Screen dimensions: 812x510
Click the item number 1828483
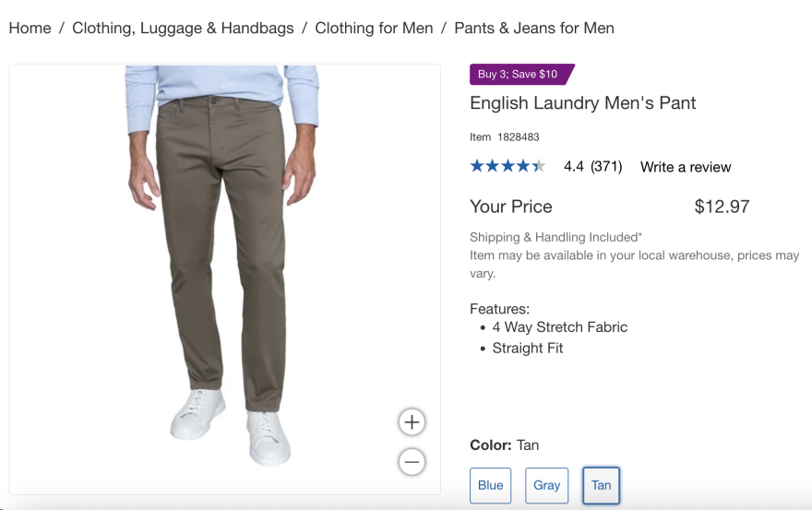[518, 137]
